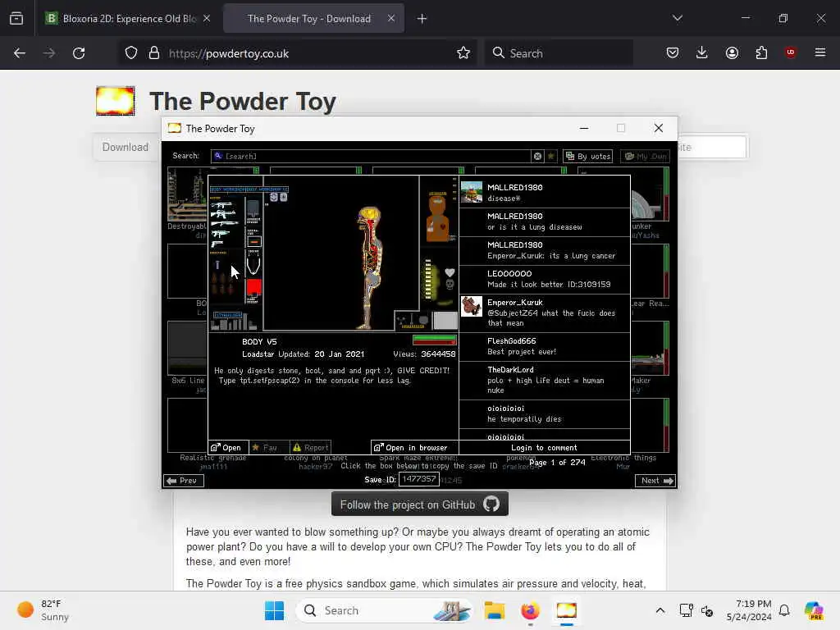
Task: Open the Firefox View icon
Action: (16, 19)
